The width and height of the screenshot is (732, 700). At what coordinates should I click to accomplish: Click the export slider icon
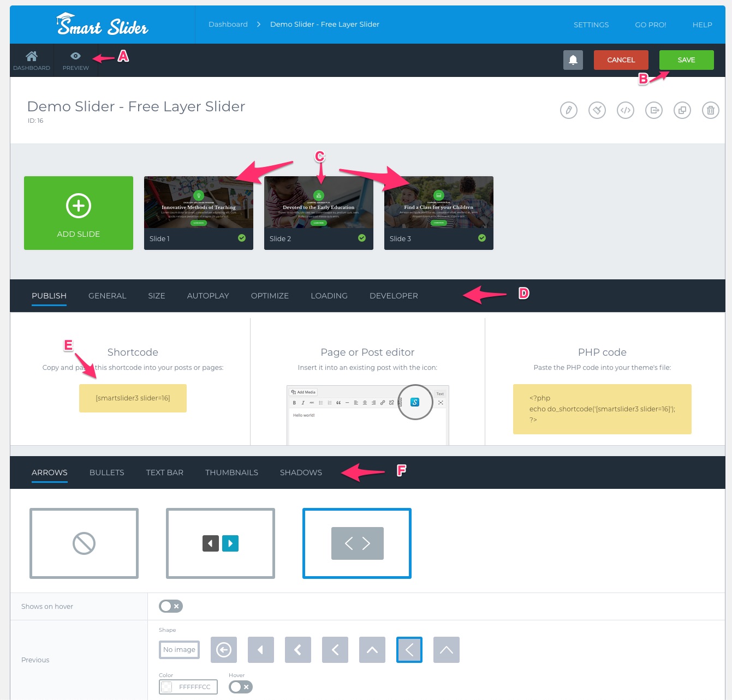click(x=654, y=110)
